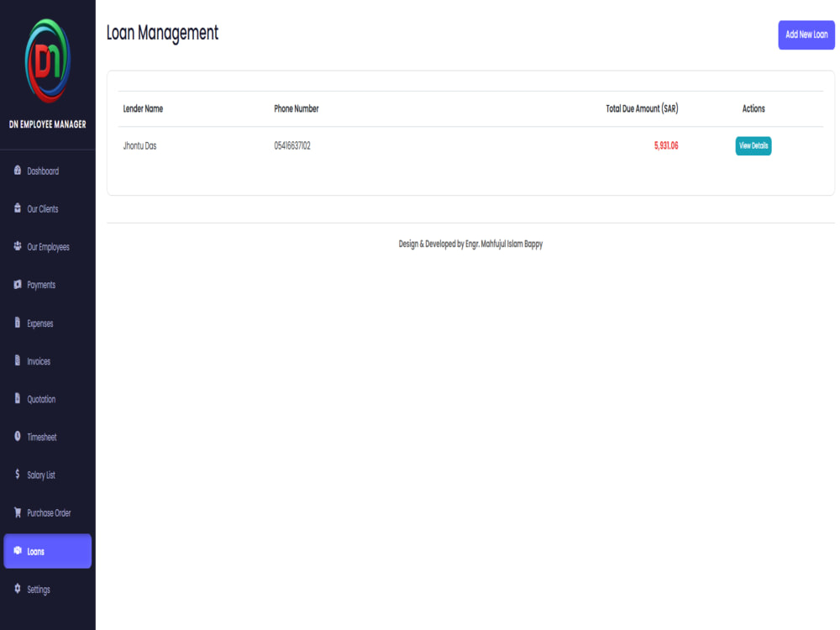Select Invoices in the sidebar
Viewport: 840px width, 630px height.
click(47, 361)
